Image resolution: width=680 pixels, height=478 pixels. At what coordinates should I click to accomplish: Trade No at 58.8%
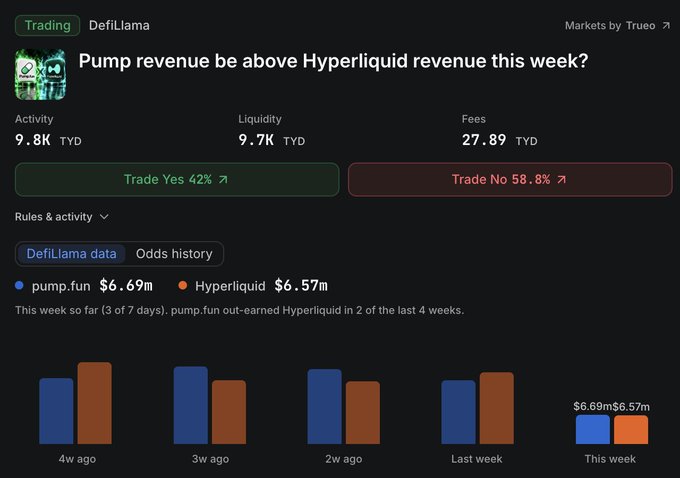click(510, 180)
